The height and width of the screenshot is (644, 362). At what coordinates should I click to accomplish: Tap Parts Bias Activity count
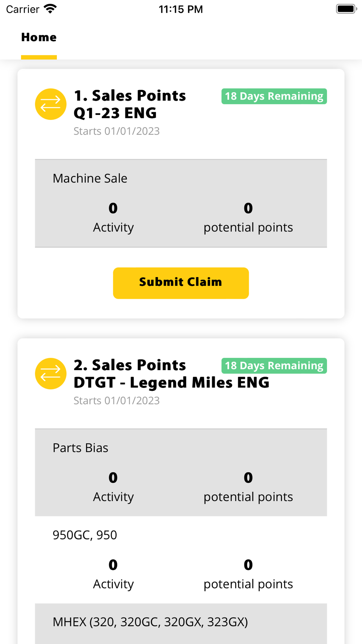113,478
